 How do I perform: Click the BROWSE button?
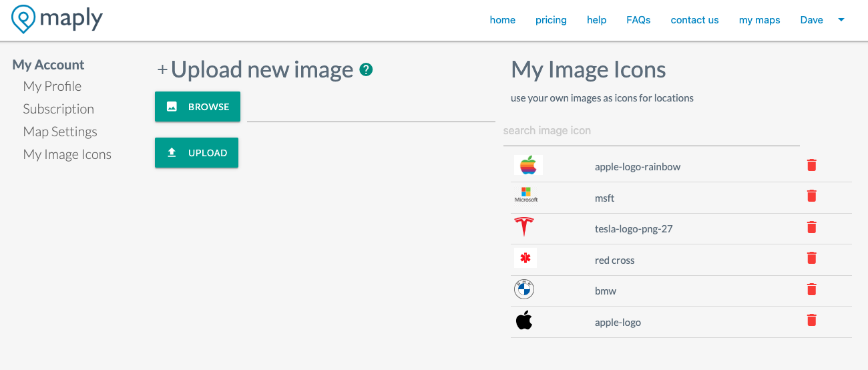click(198, 107)
